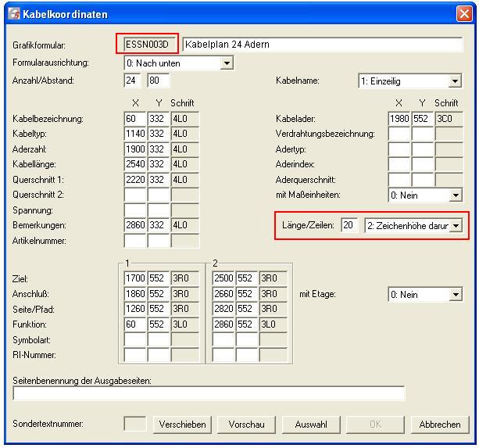The width and height of the screenshot is (479, 448).
Task: Click the Verschieben button
Action: [182, 425]
